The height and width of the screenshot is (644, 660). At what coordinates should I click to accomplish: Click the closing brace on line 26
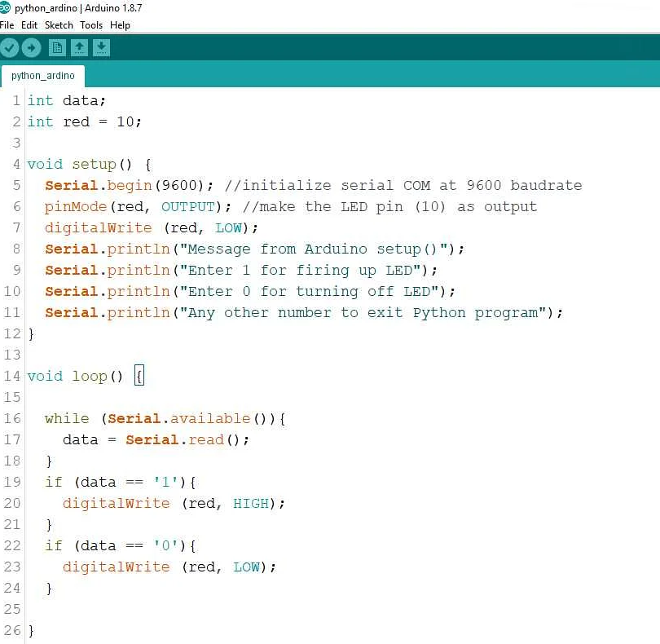point(31,630)
